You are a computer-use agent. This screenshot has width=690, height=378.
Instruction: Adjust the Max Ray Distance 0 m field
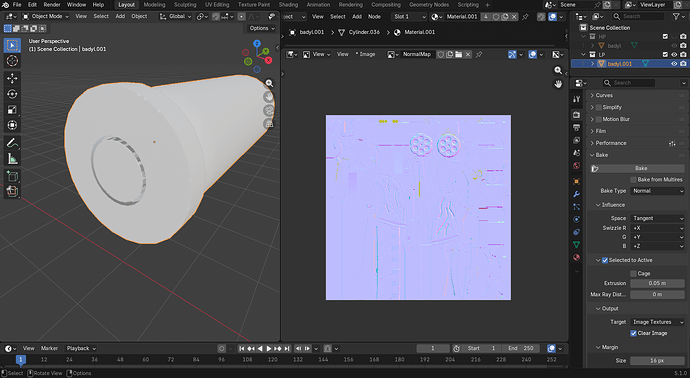(657, 294)
